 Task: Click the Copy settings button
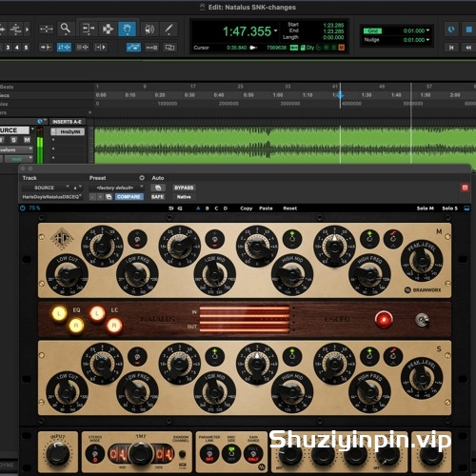click(247, 208)
